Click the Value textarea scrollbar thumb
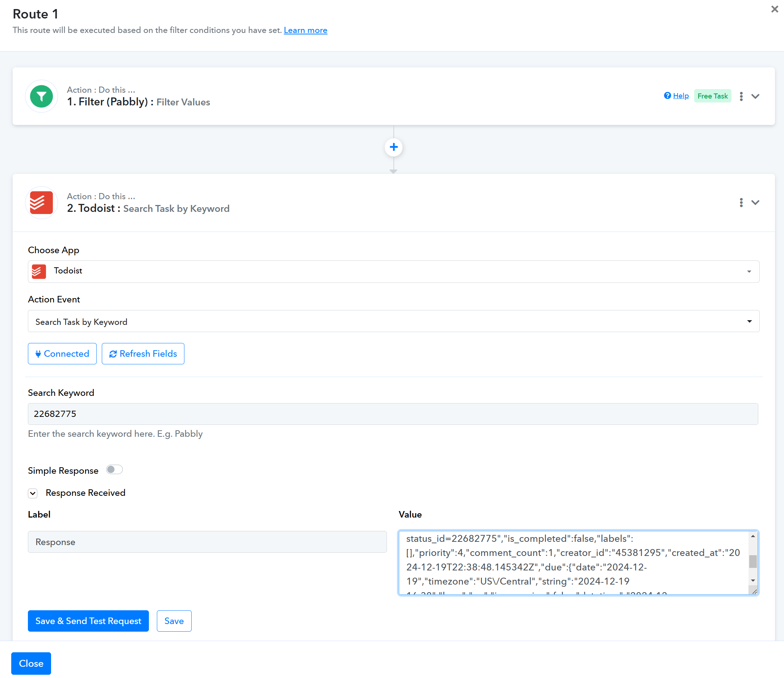 [x=753, y=561]
